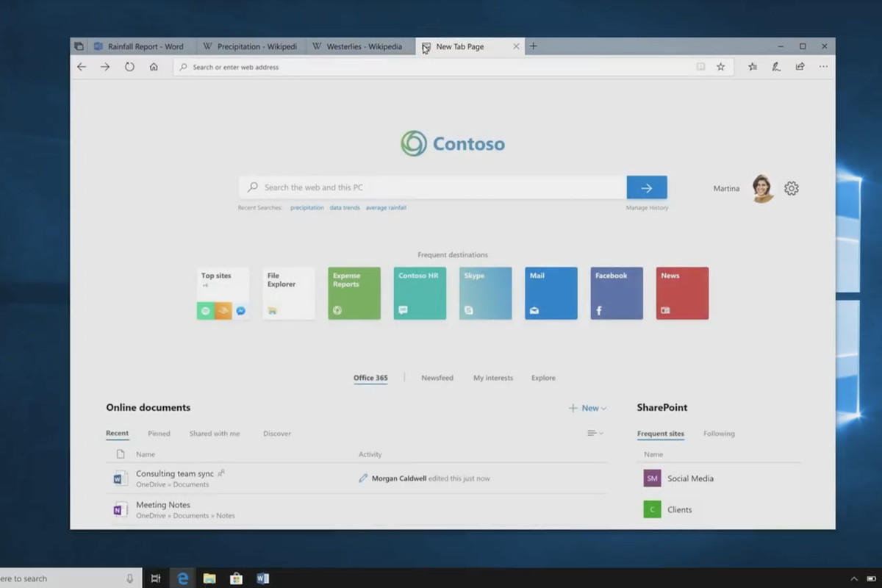Switch to the Westerlies Wikipedia tab
The height and width of the screenshot is (588, 882).
click(x=360, y=46)
